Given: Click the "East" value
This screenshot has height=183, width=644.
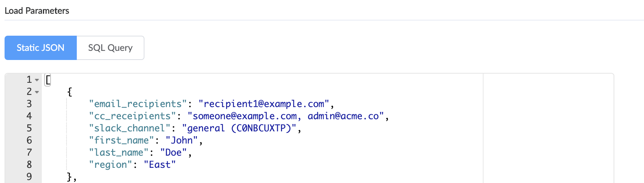Looking at the screenshot, I should point(160,164).
